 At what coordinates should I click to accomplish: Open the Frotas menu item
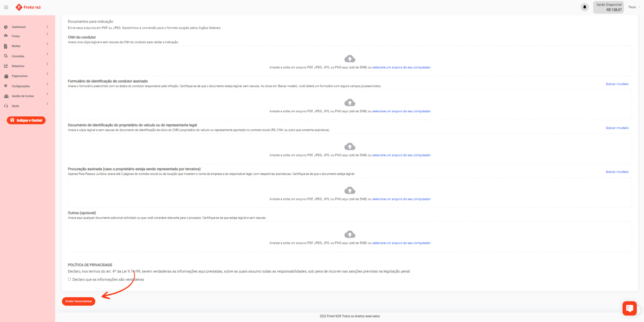(16, 36)
